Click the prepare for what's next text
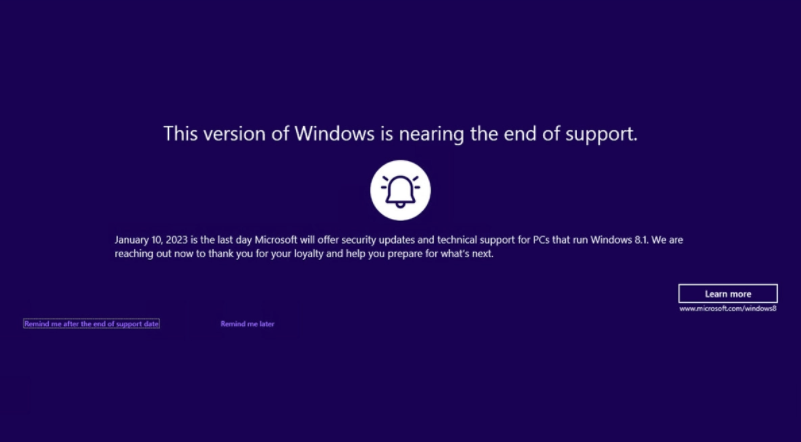Image resolution: width=801 pixels, height=442 pixels. (440, 254)
